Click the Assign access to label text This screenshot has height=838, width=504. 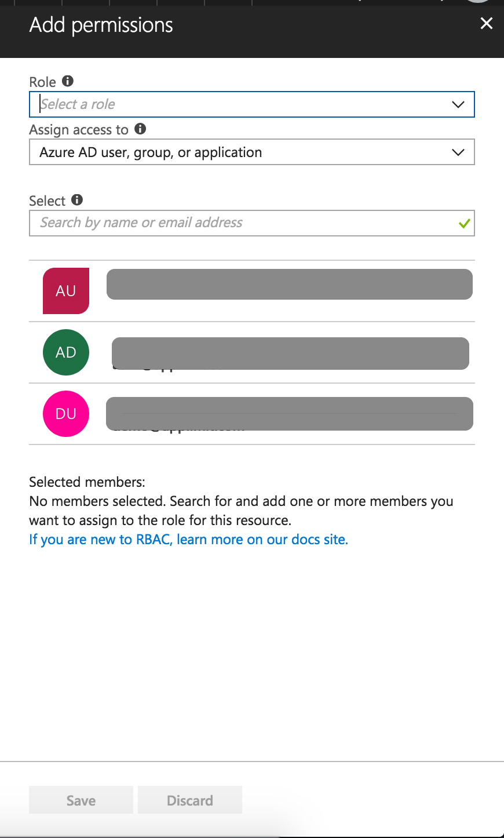pyautogui.click(x=79, y=130)
